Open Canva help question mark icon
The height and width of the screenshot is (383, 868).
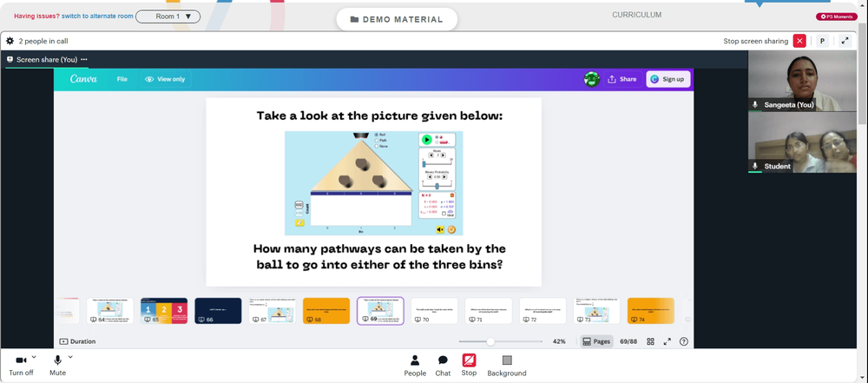coord(684,341)
